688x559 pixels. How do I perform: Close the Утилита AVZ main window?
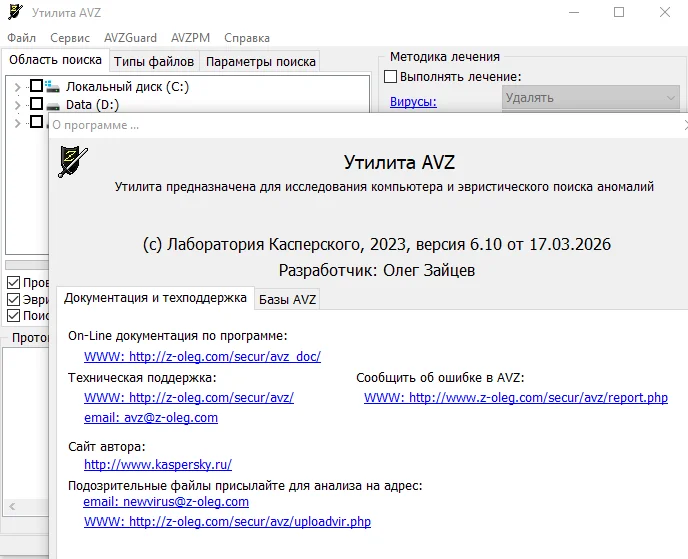665,12
